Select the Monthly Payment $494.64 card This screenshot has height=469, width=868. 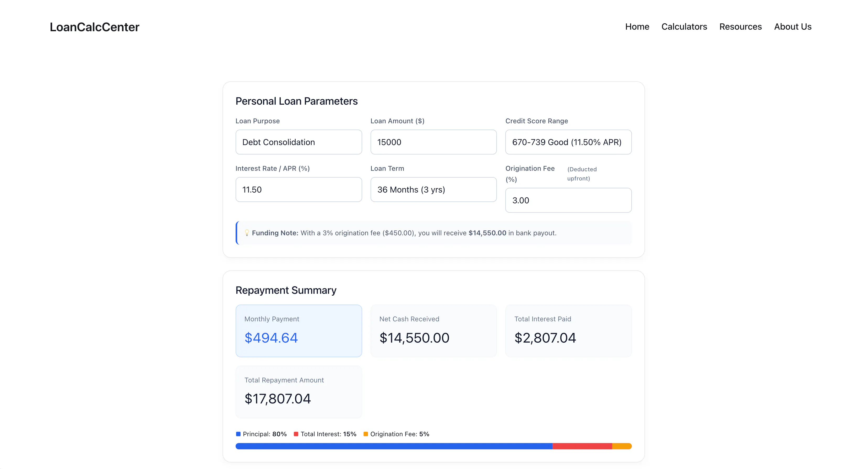299,331
